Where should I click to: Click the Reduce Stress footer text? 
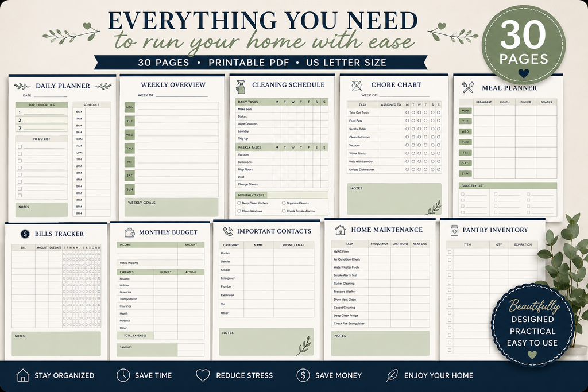pos(245,375)
